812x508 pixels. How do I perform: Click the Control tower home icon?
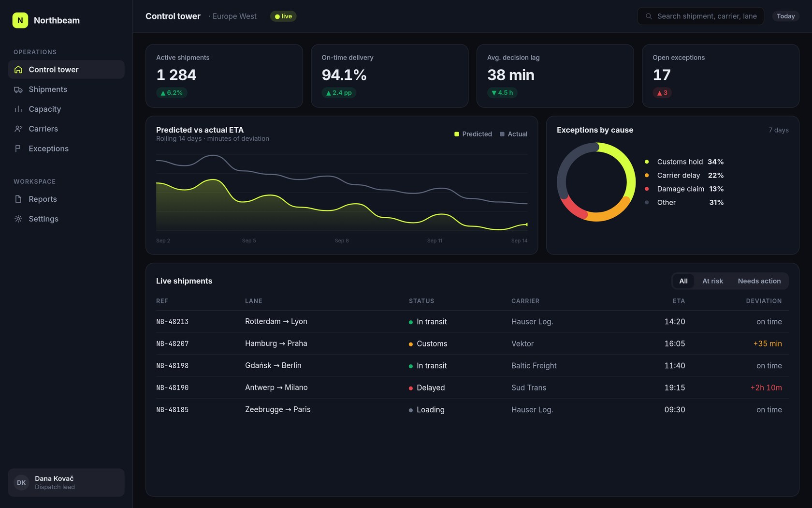[x=18, y=70]
